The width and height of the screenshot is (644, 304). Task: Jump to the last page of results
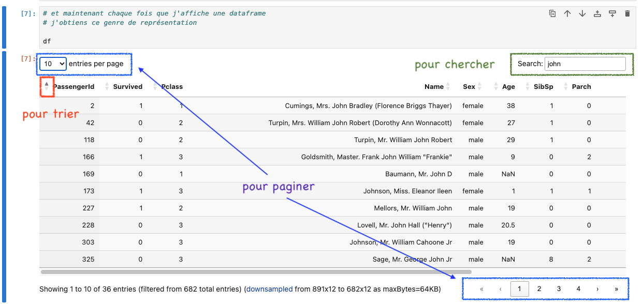(x=616, y=289)
